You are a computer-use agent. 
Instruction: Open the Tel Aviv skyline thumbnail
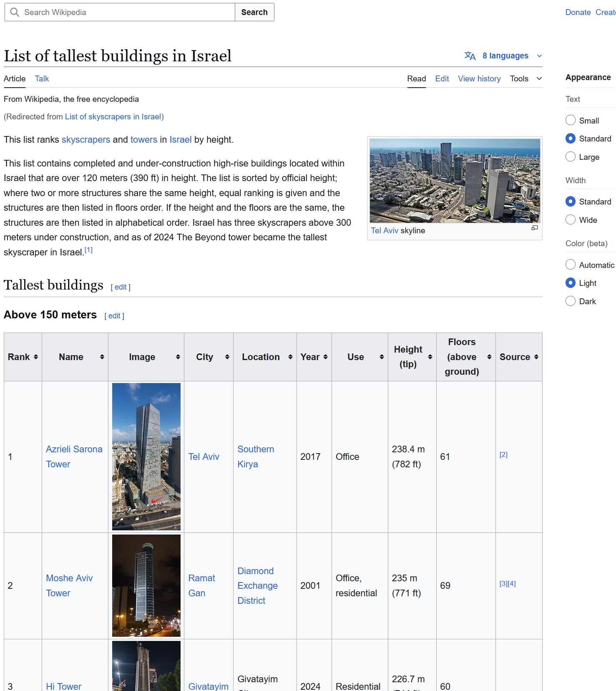[455, 181]
